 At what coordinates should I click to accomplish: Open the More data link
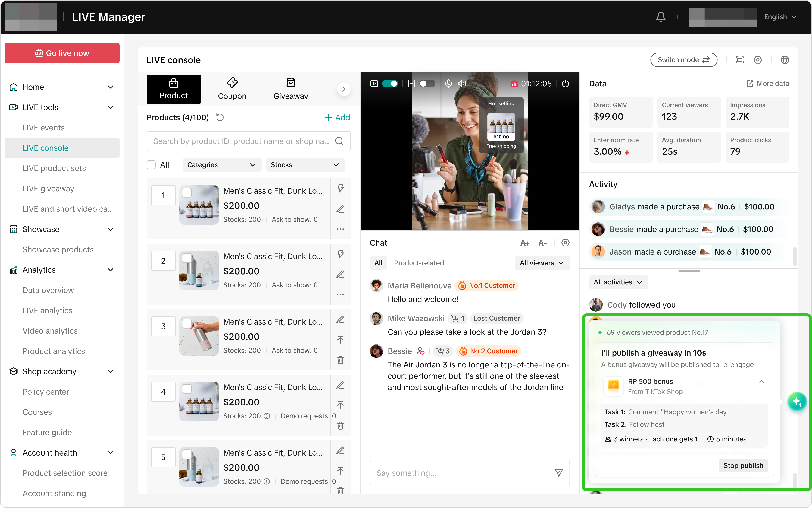coord(768,84)
